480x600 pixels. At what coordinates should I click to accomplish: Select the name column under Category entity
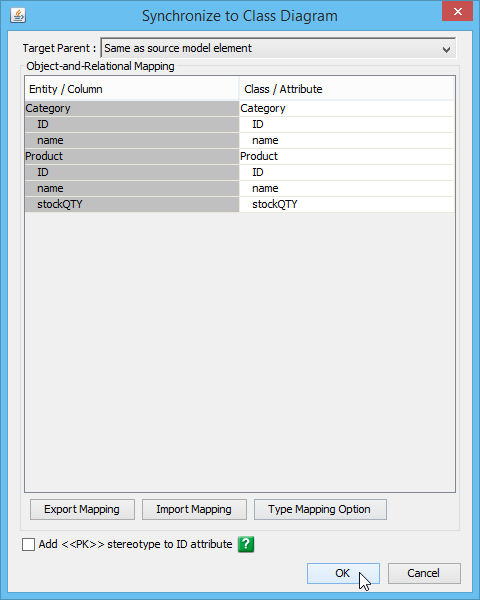click(x=132, y=140)
